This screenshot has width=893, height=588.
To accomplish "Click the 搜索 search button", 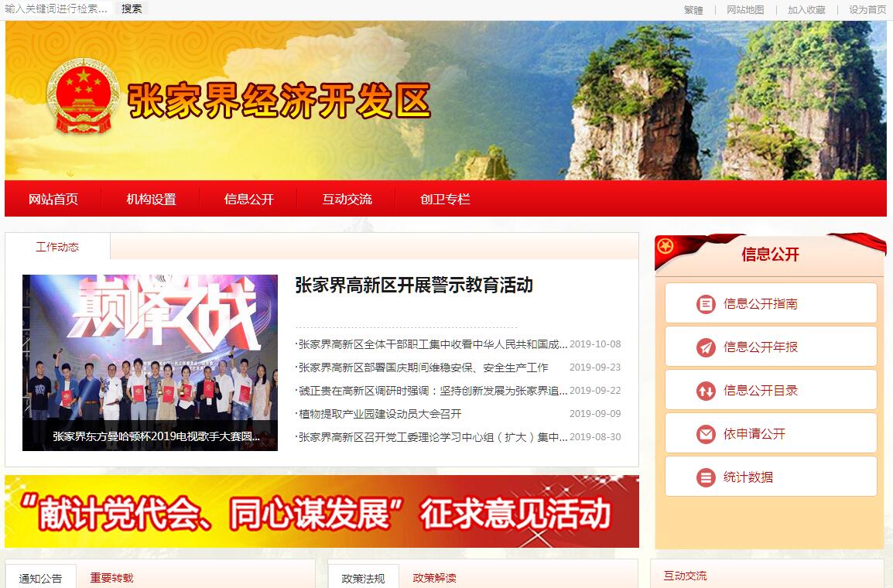I will point(132,9).
